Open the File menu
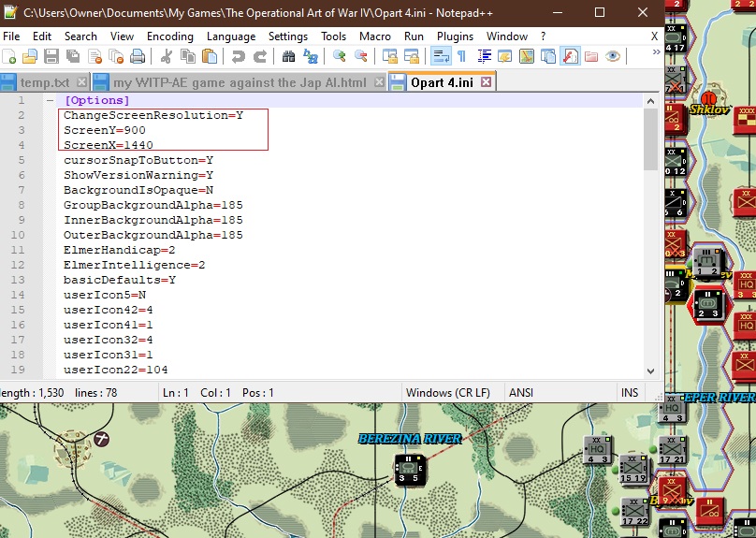Image resolution: width=756 pixels, height=538 pixels. (x=11, y=36)
